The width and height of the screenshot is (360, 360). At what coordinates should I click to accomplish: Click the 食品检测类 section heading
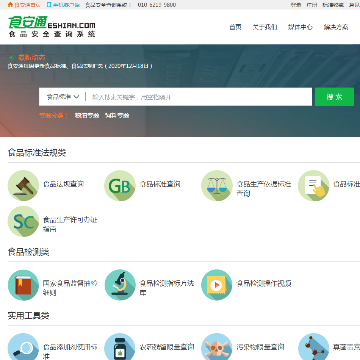tap(29, 252)
